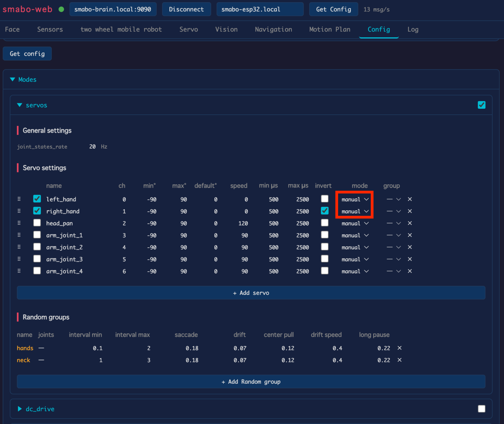Delete the head_pan servo row

pyautogui.click(x=410, y=223)
